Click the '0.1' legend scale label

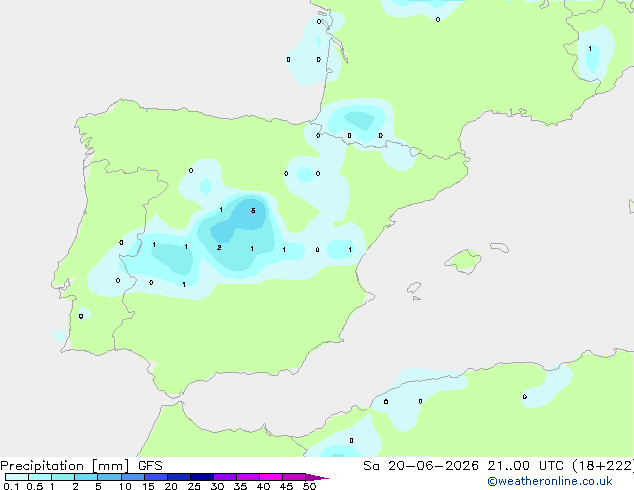11,486
